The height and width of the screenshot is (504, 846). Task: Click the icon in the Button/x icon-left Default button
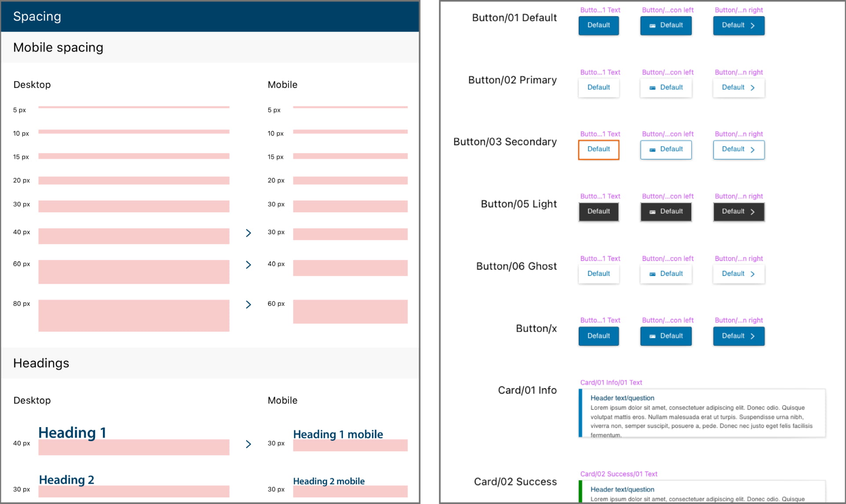[652, 336]
